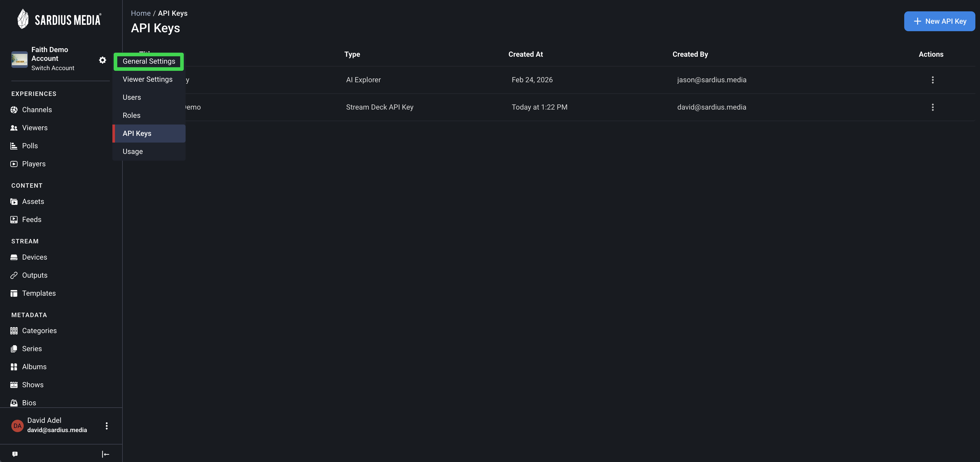Click the Bios person icon
980x462 pixels.
(14, 403)
